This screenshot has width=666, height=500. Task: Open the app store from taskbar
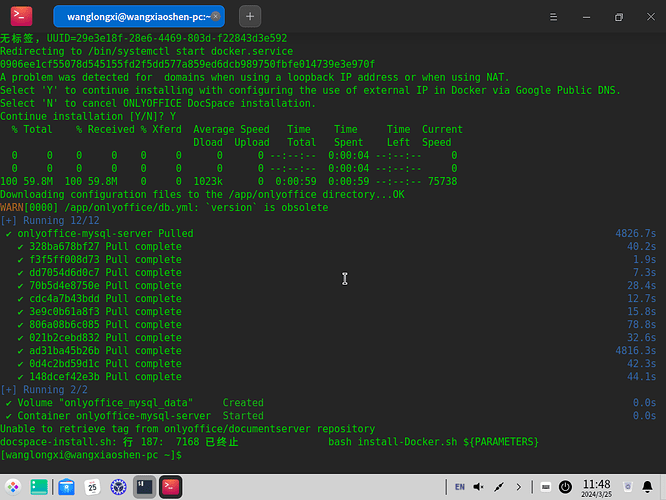[66, 487]
